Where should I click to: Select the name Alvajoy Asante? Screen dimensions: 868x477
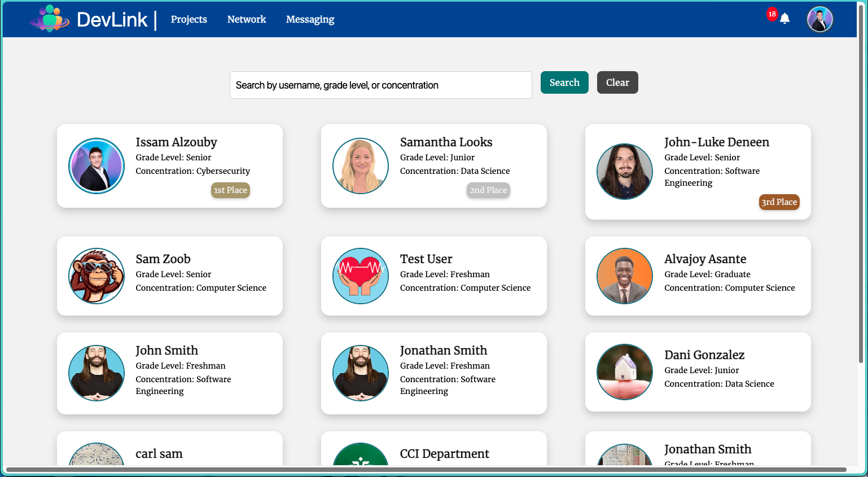705,259
